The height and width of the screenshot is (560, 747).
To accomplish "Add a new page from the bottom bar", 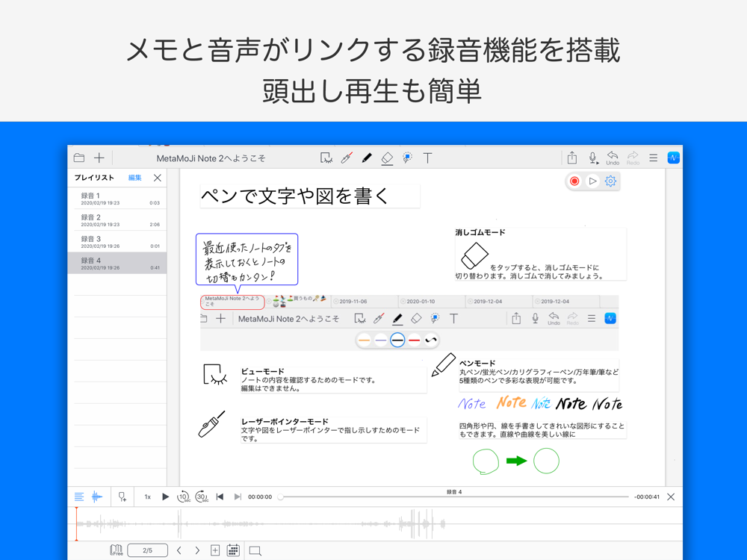I will pyautogui.click(x=215, y=550).
